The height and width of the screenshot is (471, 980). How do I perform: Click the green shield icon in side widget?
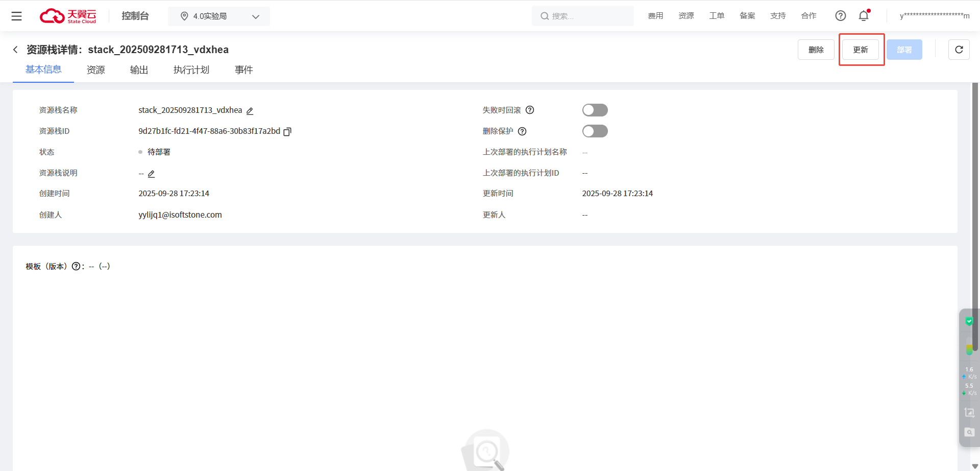(x=969, y=321)
